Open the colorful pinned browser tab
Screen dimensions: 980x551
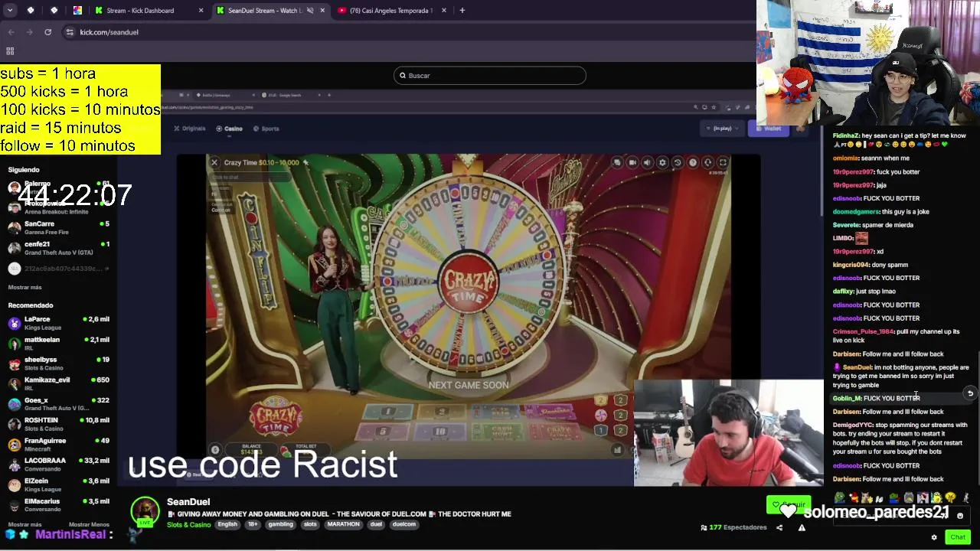(x=77, y=11)
